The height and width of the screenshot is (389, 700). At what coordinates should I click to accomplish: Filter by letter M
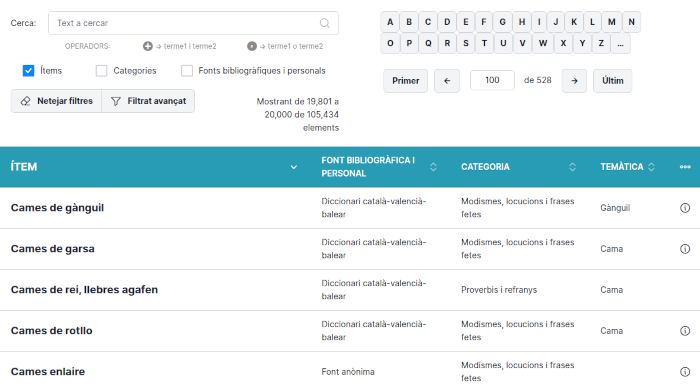[x=612, y=22]
